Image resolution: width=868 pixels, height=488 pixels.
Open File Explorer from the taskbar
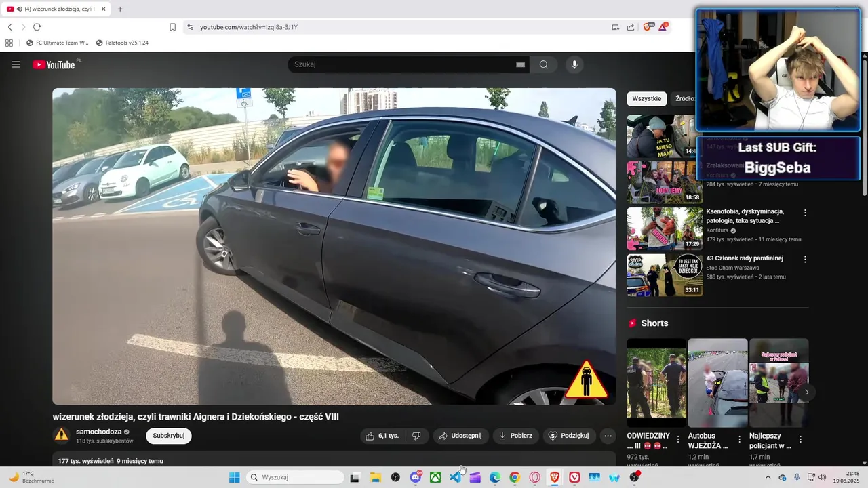click(375, 477)
